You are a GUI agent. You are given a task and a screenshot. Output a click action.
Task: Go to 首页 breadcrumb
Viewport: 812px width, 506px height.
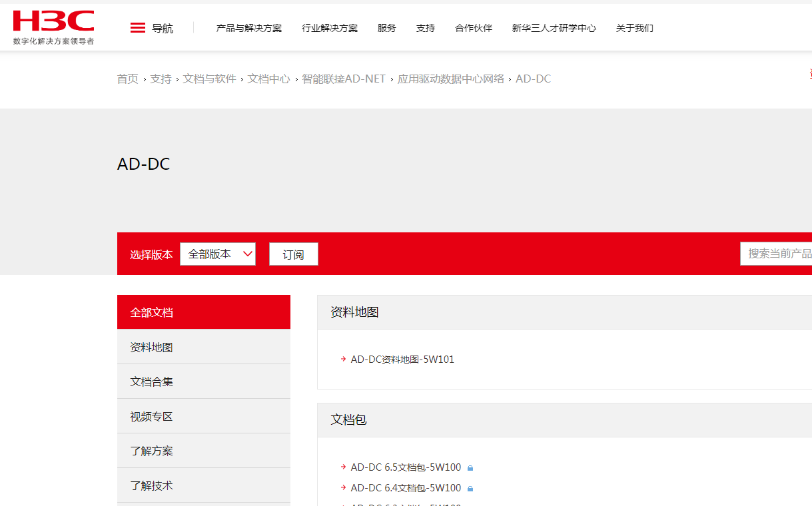(128, 79)
